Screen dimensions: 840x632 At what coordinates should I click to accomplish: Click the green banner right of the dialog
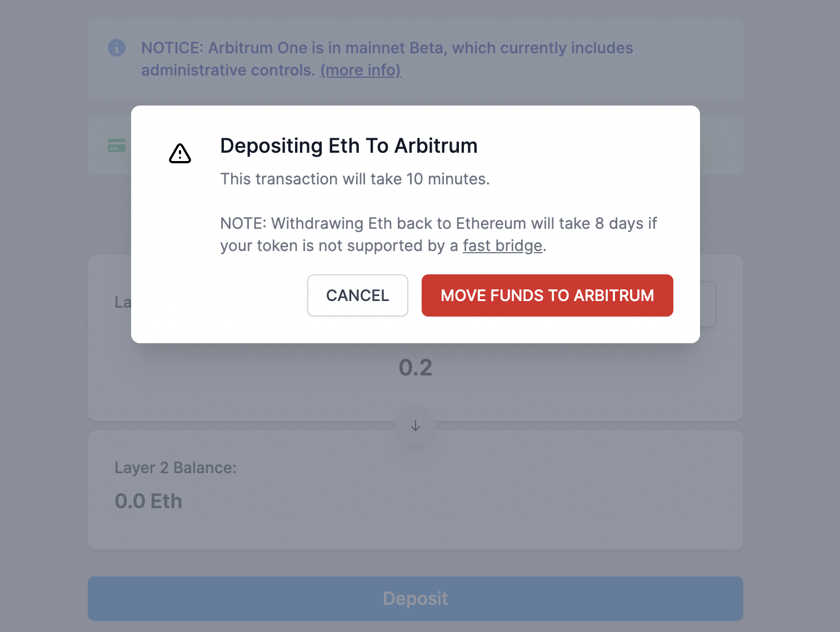(721, 146)
